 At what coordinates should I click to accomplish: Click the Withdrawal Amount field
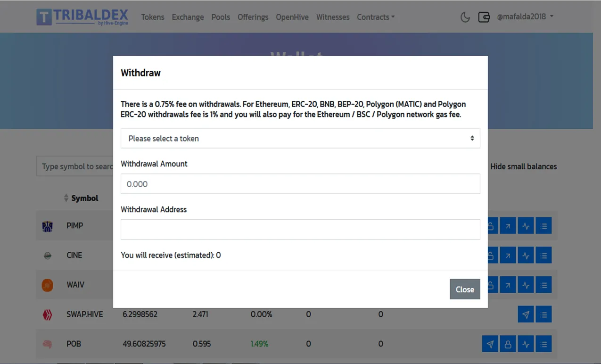pos(300,184)
